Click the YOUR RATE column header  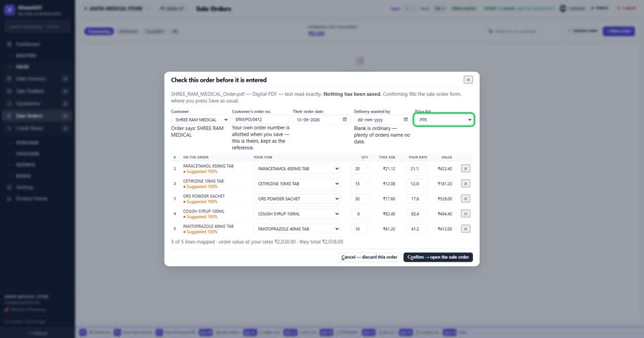pyautogui.click(x=418, y=158)
